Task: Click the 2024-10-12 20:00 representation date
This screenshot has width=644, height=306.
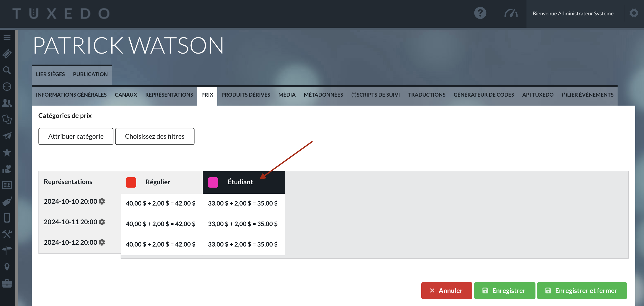Action: [71, 242]
